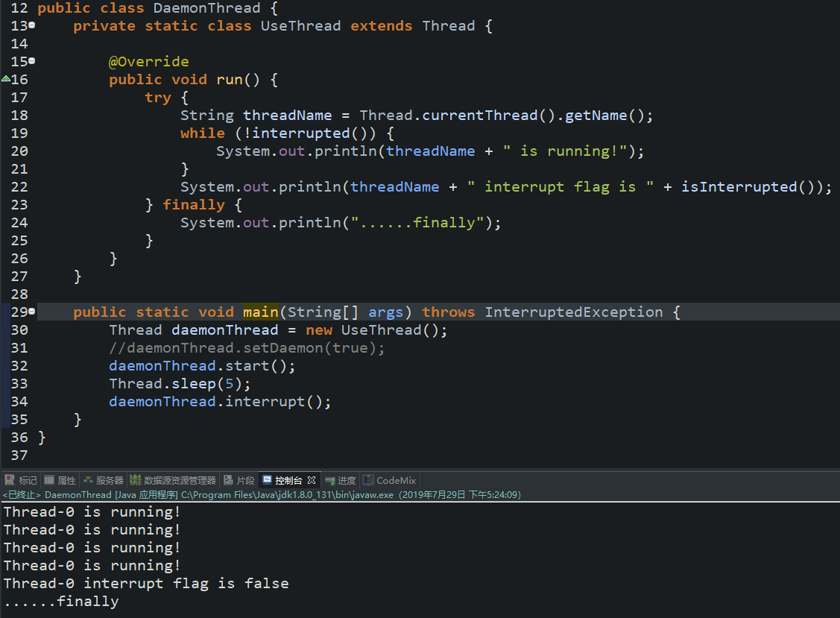The height and width of the screenshot is (618, 840).
Task: Click 'while (!interrupted())' on line 19
Action: (278, 133)
